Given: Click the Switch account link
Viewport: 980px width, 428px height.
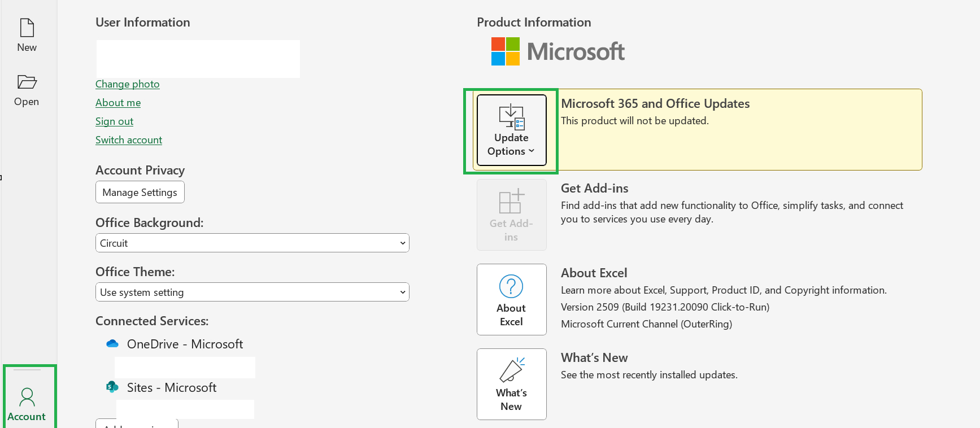Looking at the screenshot, I should 129,140.
